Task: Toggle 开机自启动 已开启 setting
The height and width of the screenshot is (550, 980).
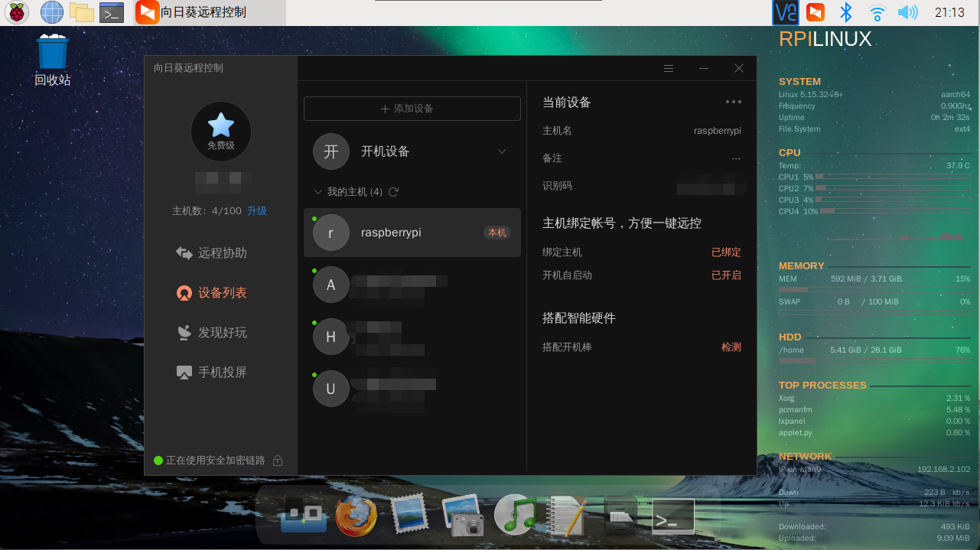Action: 725,275
